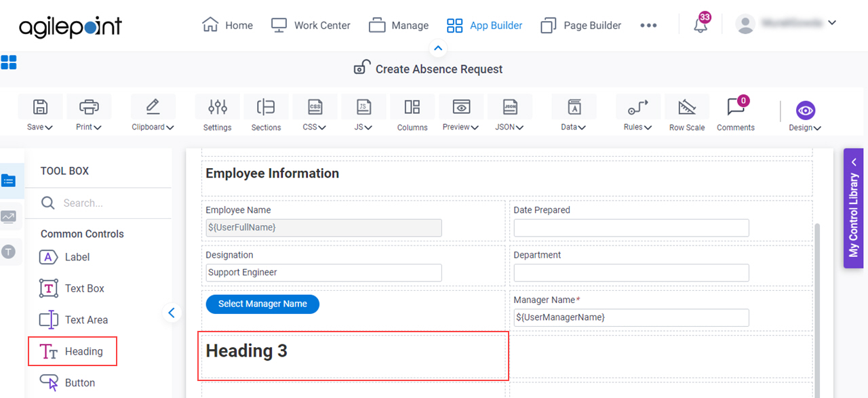
Task: Click the JS icon
Action: pyautogui.click(x=363, y=107)
